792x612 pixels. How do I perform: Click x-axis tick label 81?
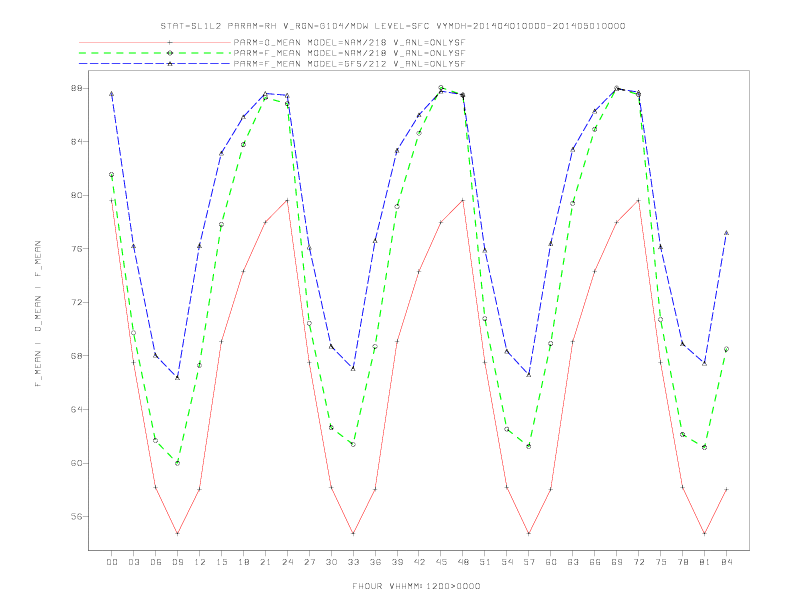(705, 562)
